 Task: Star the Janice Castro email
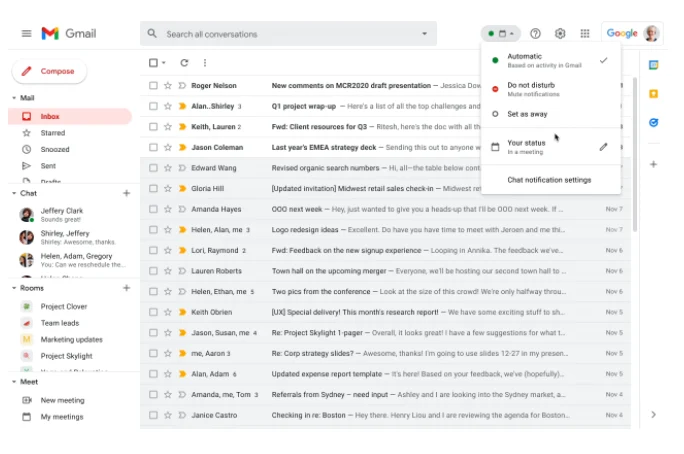[x=168, y=415]
